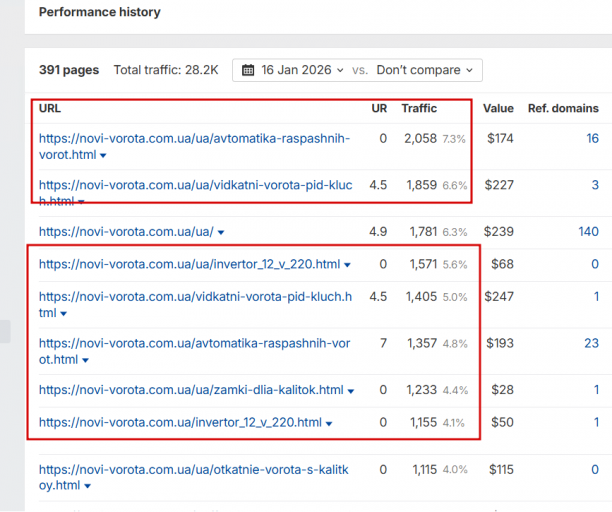Open the avtomatika-raspashnih-vorot.html link with UR 7
The width and height of the screenshot is (612, 512).
[194, 351]
